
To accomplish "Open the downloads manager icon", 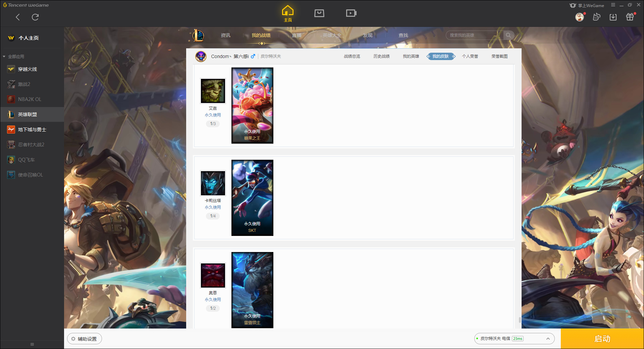I will (613, 17).
